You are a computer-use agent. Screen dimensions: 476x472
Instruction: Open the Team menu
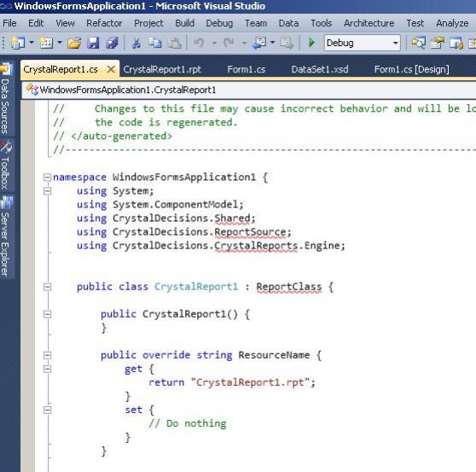tap(256, 23)
